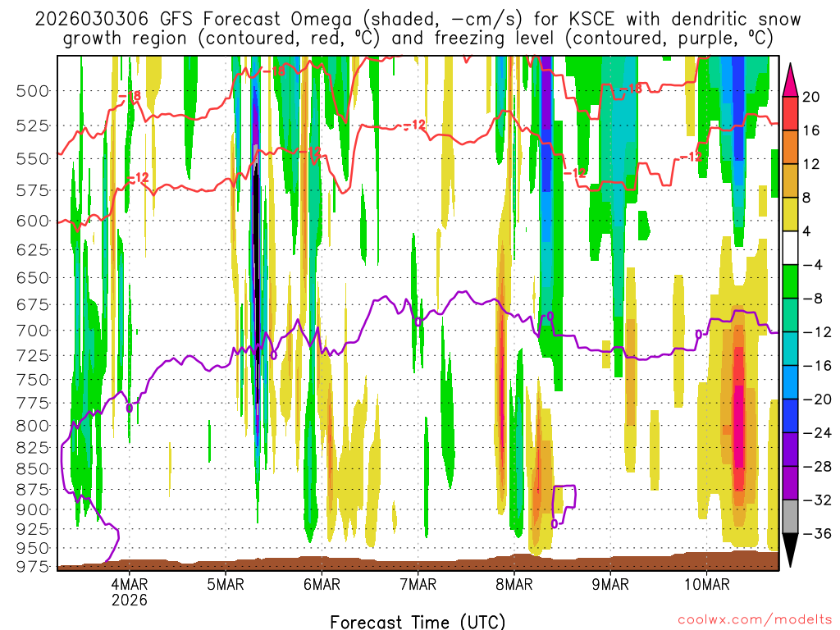Click the 825 pressure level label

[x=32, y=447]
